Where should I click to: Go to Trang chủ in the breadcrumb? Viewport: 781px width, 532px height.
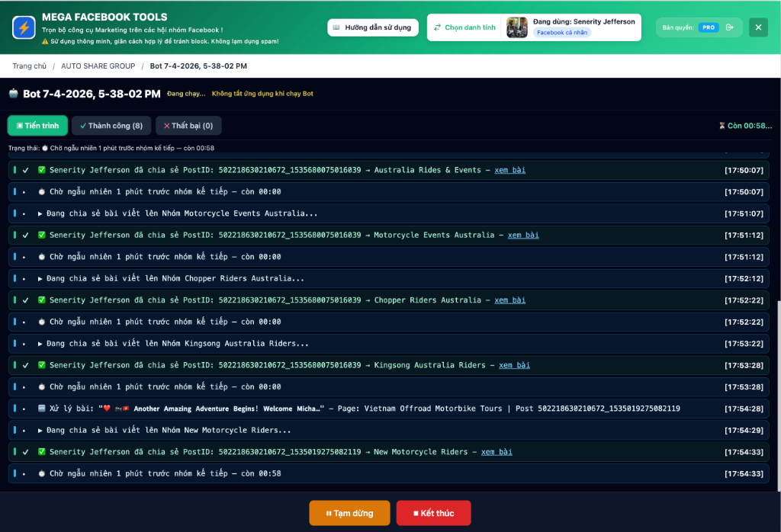30,66
